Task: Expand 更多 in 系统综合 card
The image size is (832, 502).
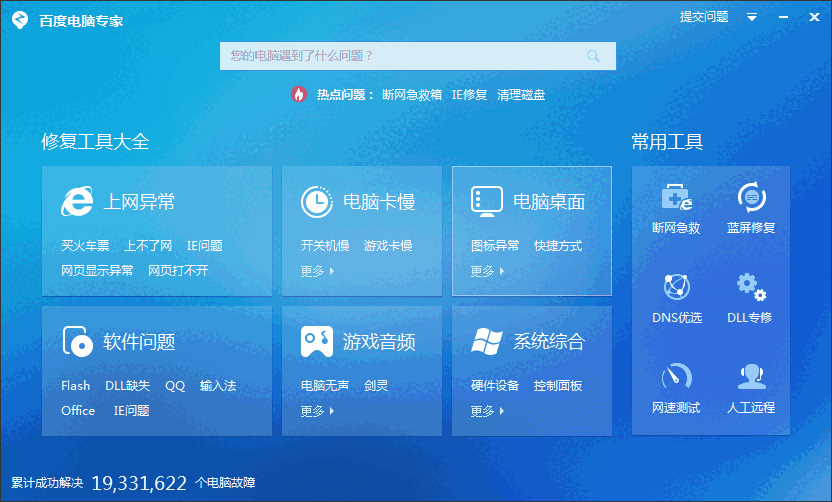Action: 487,411
